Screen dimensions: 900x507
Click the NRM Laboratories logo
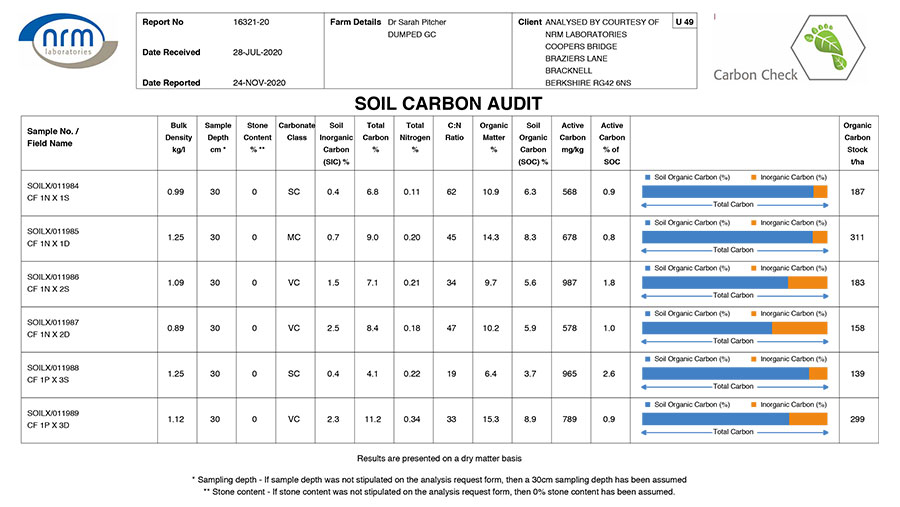pyautogui.click(x=66, y=43)
